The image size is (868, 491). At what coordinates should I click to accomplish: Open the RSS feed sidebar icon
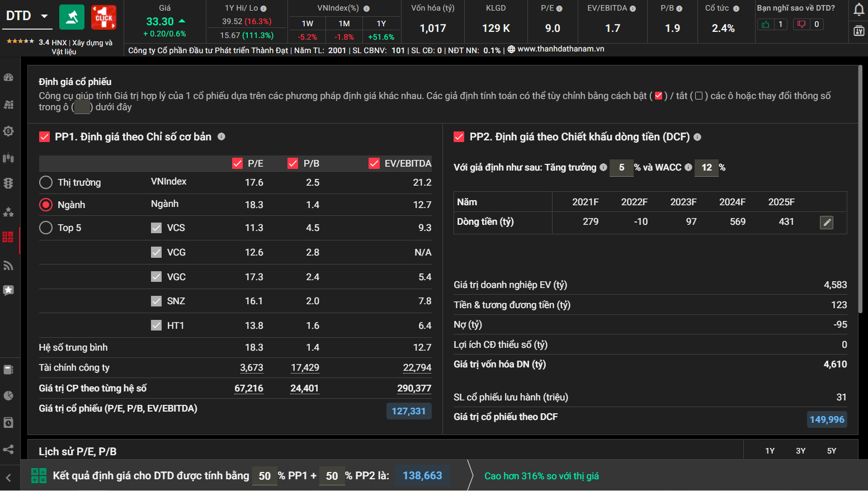[x=8, y=265]
